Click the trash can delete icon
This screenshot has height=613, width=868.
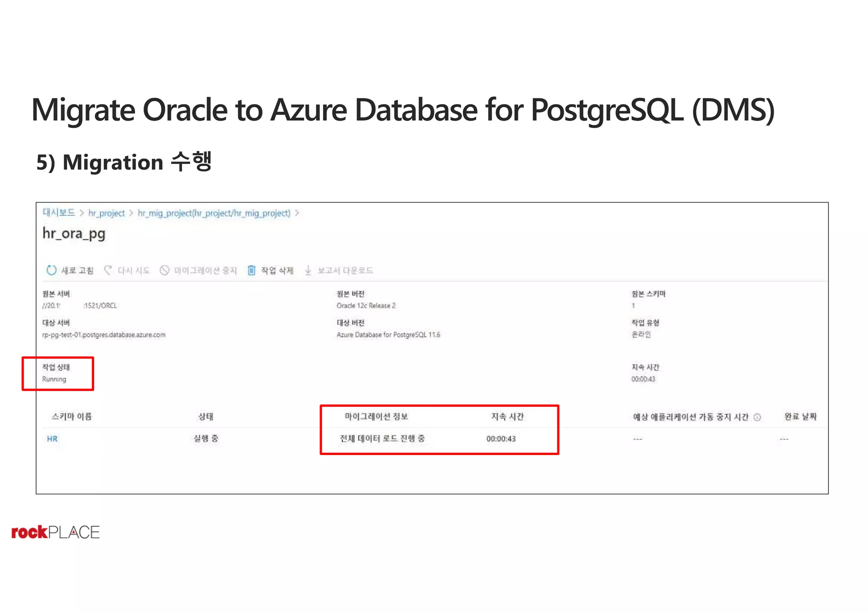coord(251,270)
